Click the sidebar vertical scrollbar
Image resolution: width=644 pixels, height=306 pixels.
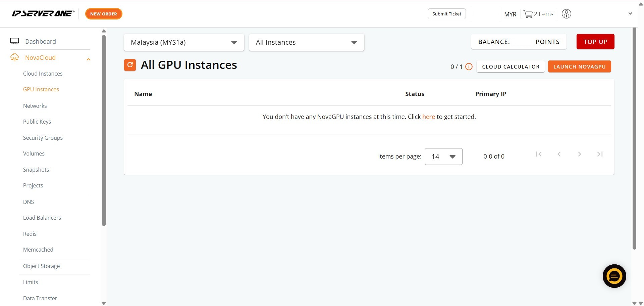click(x=104, y=131)
